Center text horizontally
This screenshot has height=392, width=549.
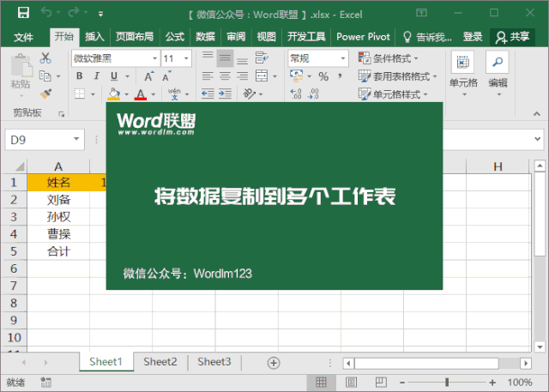point(225,76)
